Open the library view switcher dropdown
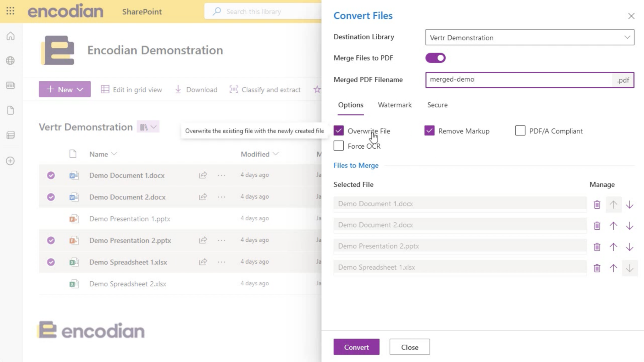The width and height of the screenshot is (644, 362). (148, 127)
